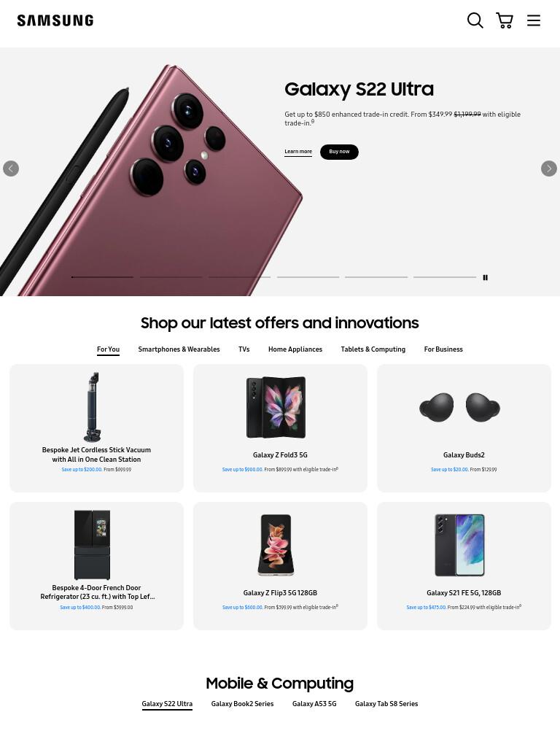Screen dimensions: 560x747
Task: Select the Smartphones & Wearables tab
Action: [x=179, y=349]
